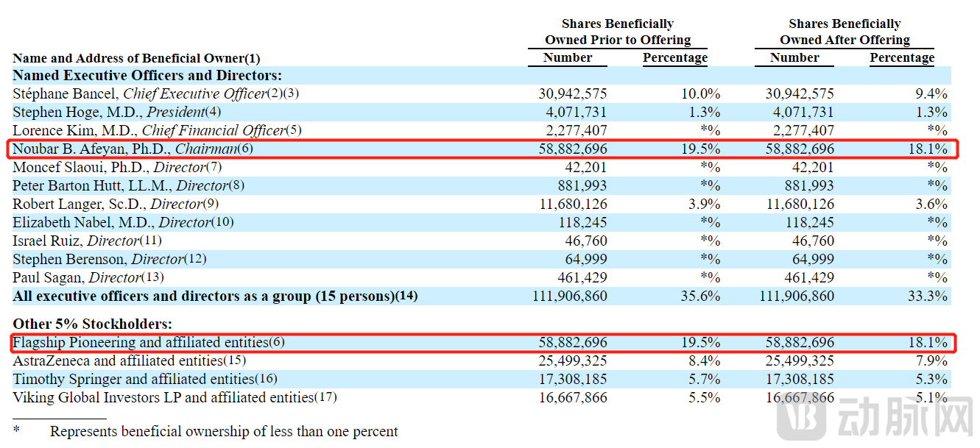
Task: Click 'Flagship Pioneering and affiliated entities'
Action: (141, 342)
